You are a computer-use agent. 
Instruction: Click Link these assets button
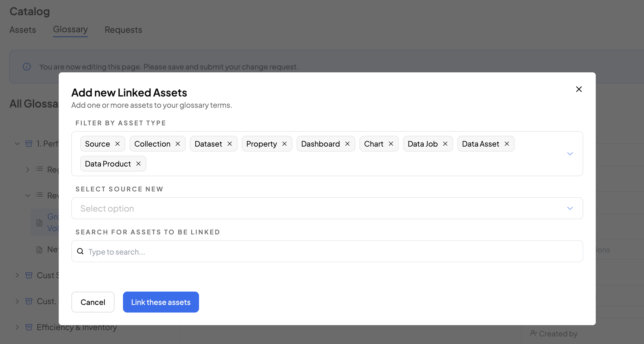point(161,302)
